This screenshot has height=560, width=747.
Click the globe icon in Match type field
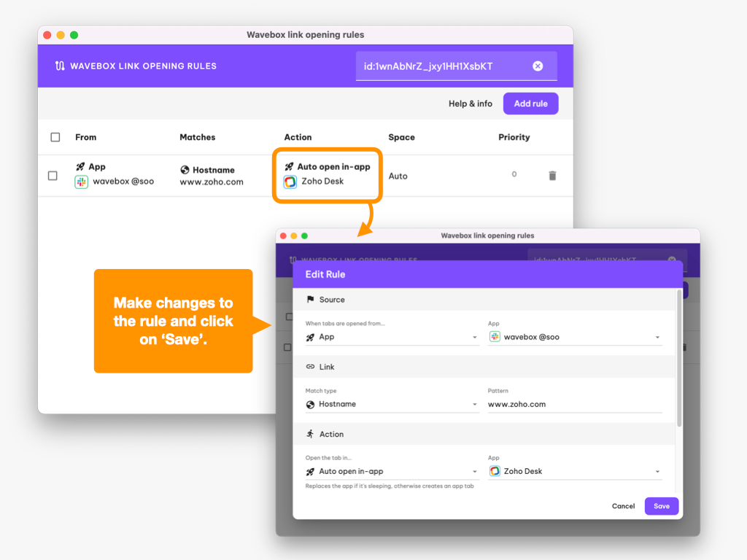point(310,404)
